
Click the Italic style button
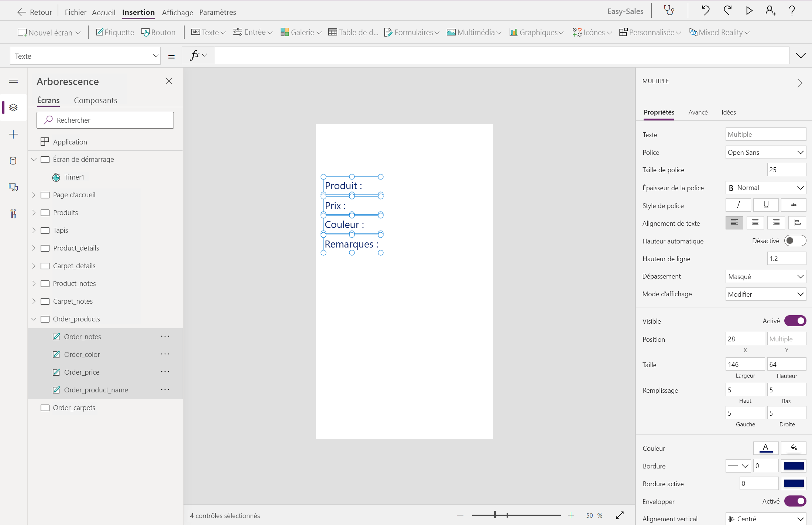738,205
